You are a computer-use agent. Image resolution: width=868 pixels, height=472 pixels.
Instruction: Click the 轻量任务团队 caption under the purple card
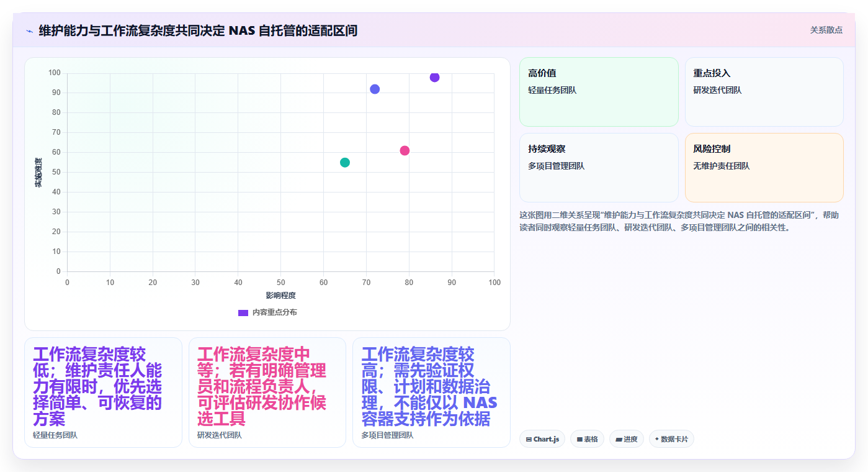click(x=55, y=435)
